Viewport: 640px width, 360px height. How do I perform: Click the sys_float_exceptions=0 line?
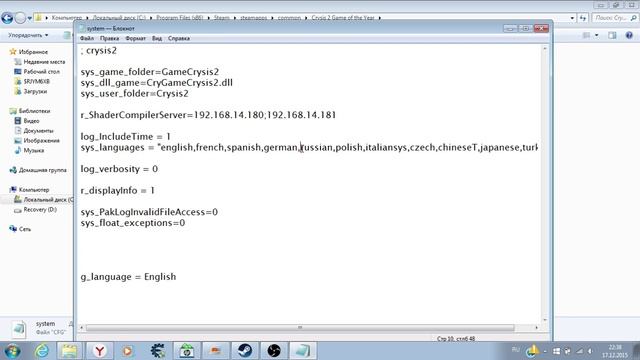click(x=133, y=223)
